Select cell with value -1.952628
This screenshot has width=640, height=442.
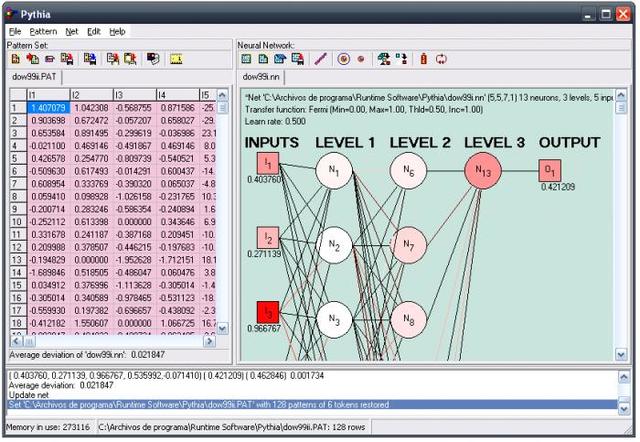click(x=135, y=260)
